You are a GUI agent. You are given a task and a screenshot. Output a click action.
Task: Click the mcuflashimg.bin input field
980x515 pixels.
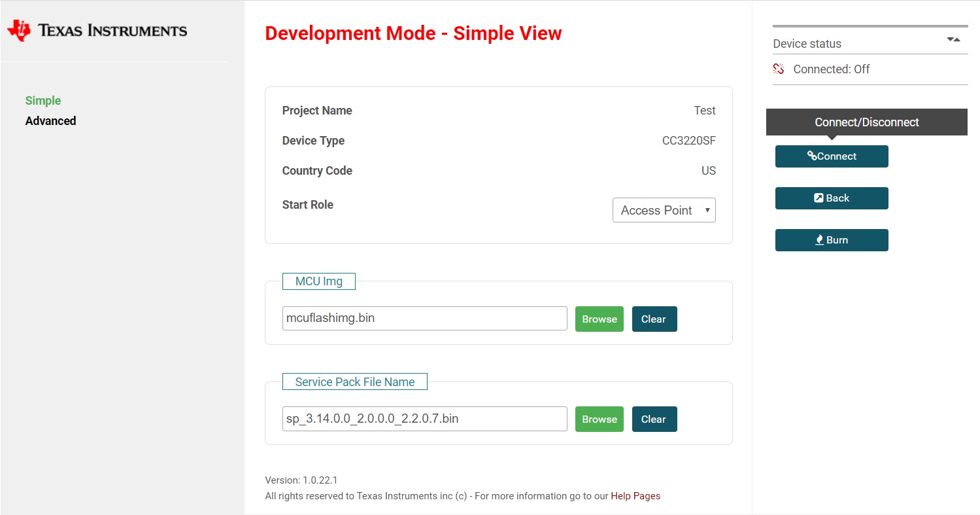[x=425, y=319]
